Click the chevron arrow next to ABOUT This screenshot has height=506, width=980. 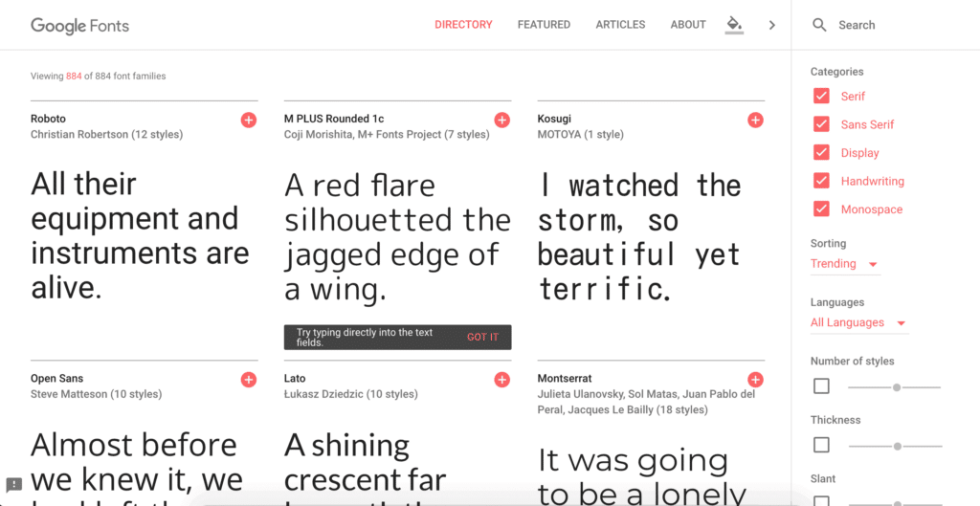(x=772, y=25)
